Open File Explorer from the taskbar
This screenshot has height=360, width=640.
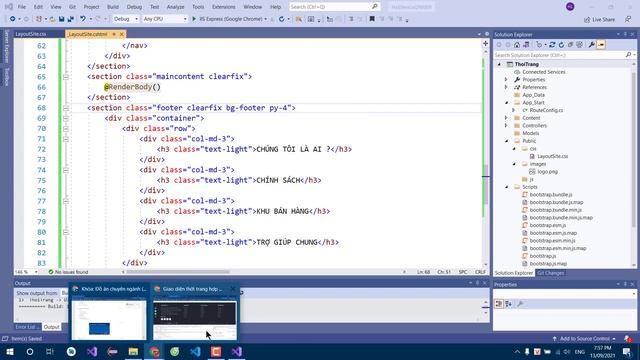pyautogui.click(x=133, y=351)
